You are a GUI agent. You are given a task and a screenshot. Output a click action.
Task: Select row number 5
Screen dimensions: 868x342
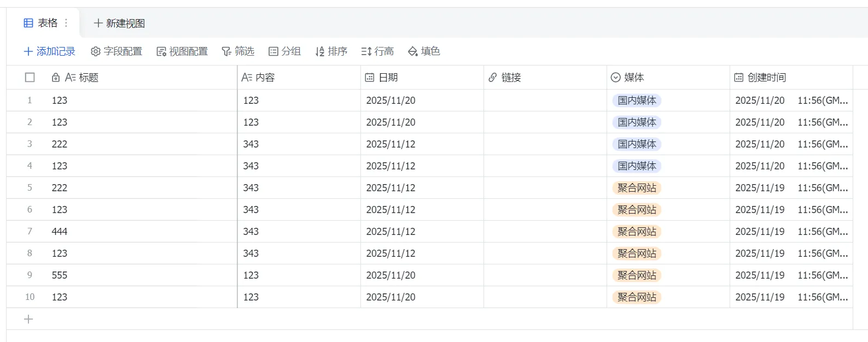coord(30,188)
